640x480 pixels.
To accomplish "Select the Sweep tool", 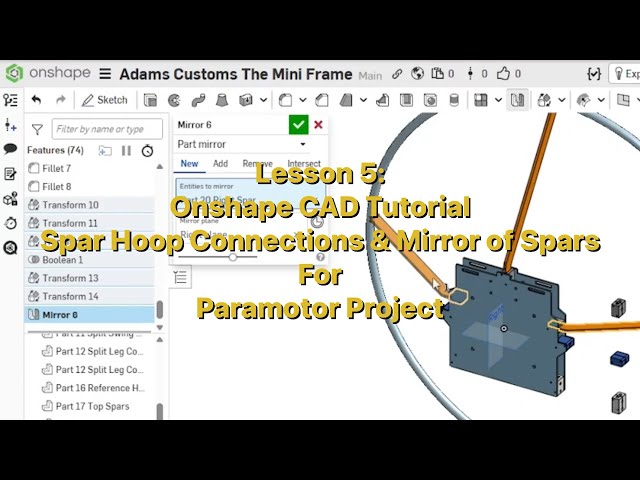I will pyautogui.click(x=198, y=100).
